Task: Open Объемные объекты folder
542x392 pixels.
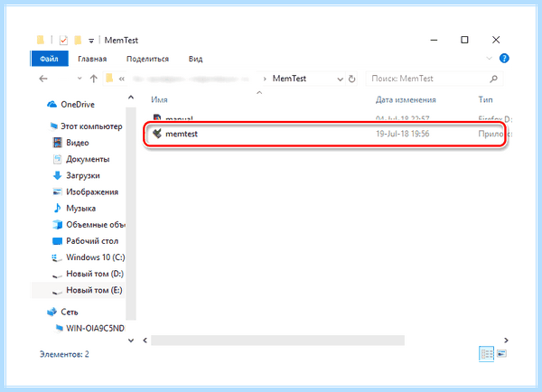Action: [96, 225]
